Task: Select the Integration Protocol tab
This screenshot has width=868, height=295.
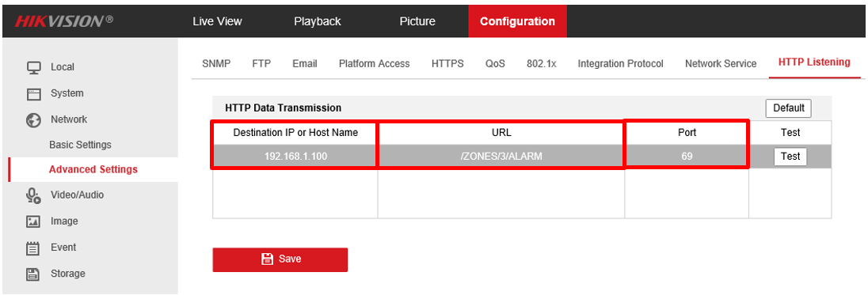Action: pos(621,63)
